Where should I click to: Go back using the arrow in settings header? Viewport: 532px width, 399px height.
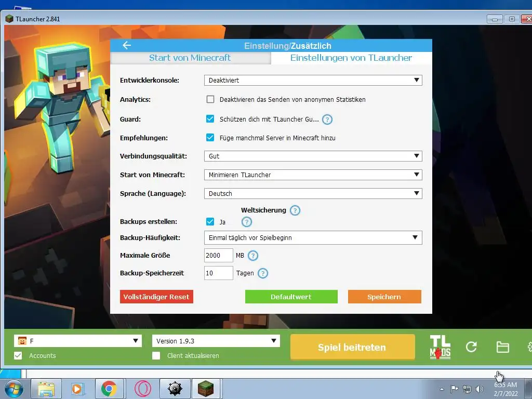127,45
